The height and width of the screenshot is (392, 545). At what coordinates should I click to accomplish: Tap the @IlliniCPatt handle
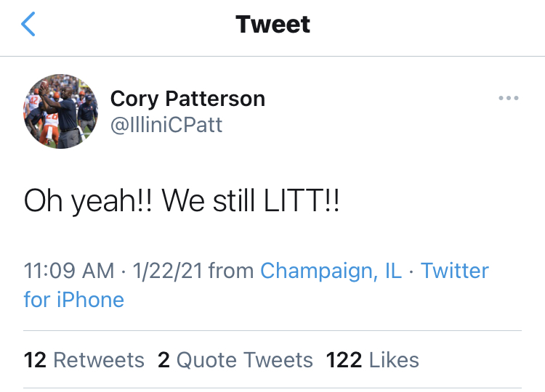166,125
